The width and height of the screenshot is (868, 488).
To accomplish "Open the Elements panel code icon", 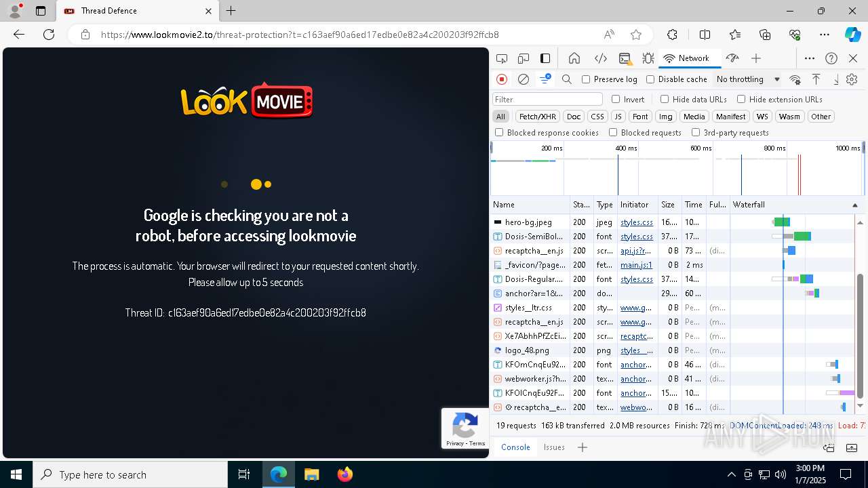I will click(600, 58).
